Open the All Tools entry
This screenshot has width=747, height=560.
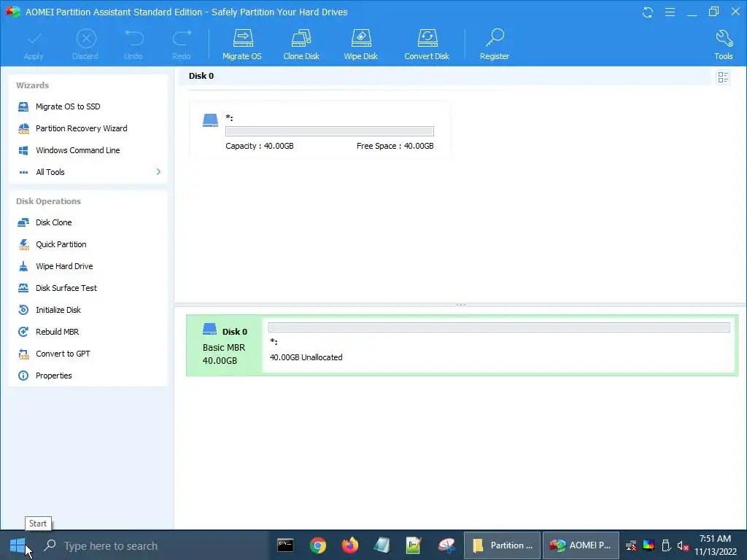point(50,172)
